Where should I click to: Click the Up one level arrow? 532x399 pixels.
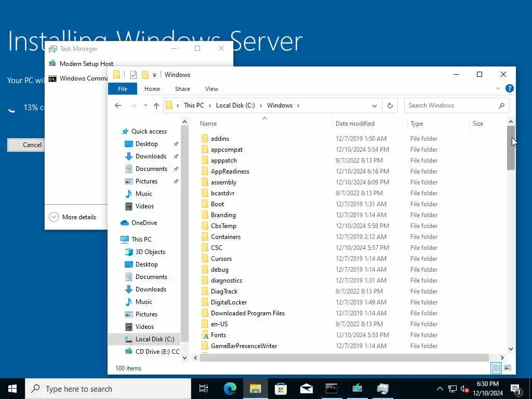coord(156,105)
